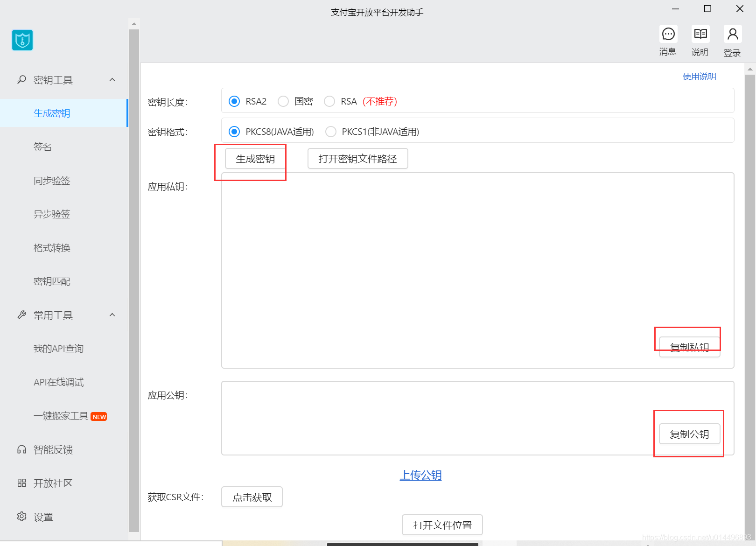Image resolution: width=756 pixels, height=546 pixels.
Task: Click the main panel scrollbar up arrow
Action: [x=750, y=69]
